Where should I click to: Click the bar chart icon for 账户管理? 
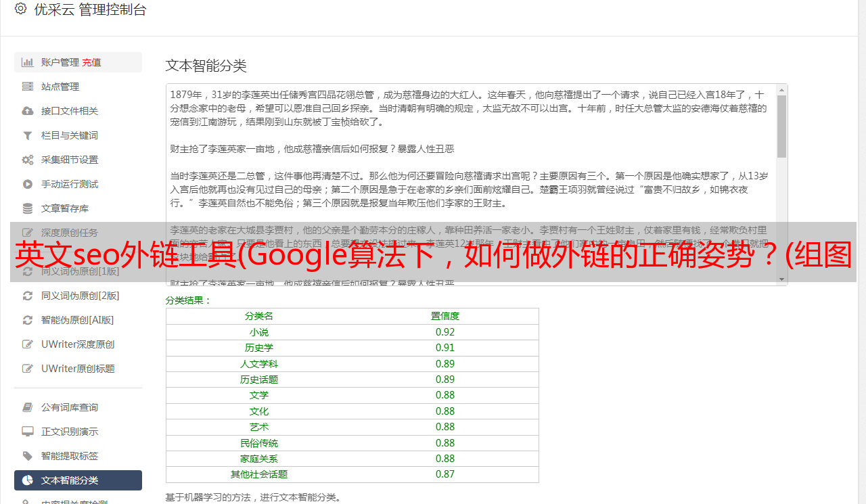tap(28, 62)
